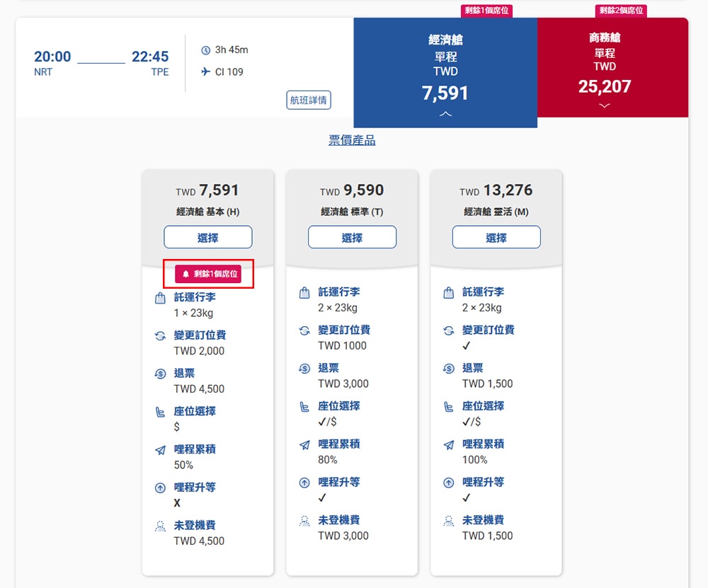Open the 航班詳情 flight details button

point(309,100)
